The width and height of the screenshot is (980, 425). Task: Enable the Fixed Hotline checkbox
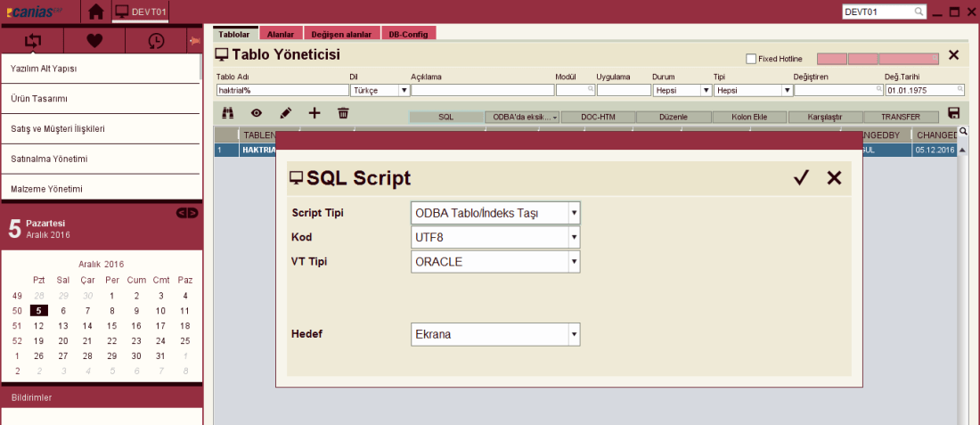click(751, 59)
